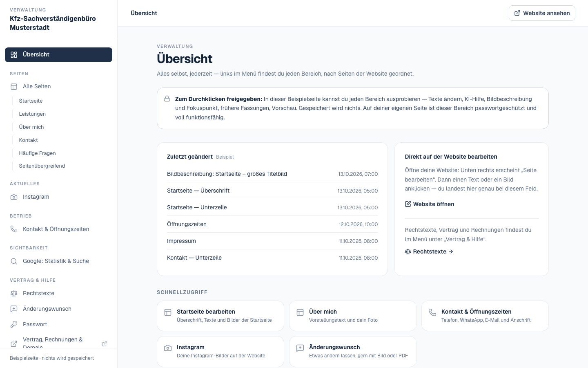
Task: Open Übersicht in the sidebar menu
Action: pos(58,55)
